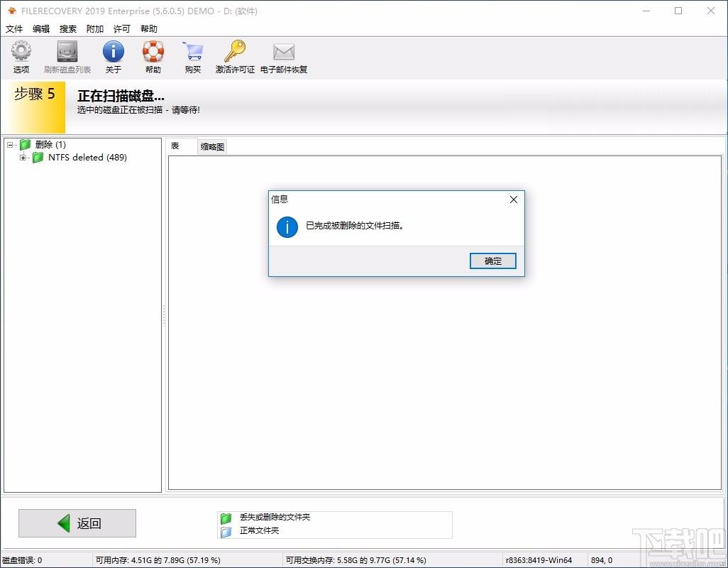
Task: Click the 返回 back button
Action: (77, 523)
